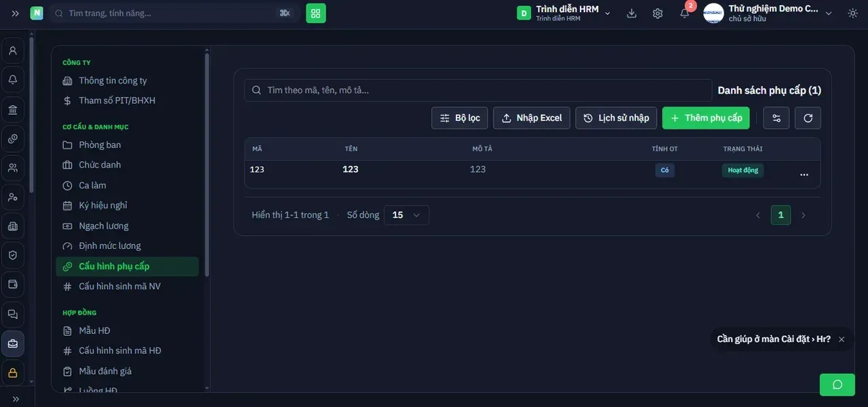Toggle the sun theme icon
The width and height of the screenshot is (868, 407).
tap(852, 14)
